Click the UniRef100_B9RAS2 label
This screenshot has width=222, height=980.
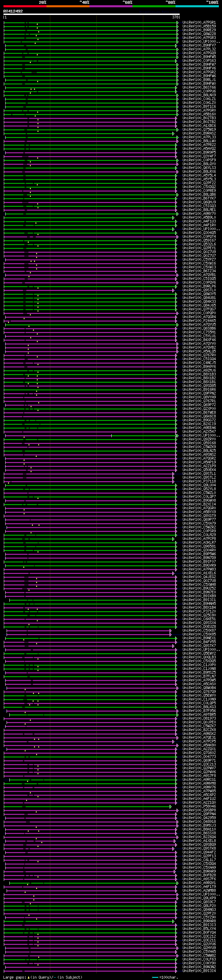point(199,133)
